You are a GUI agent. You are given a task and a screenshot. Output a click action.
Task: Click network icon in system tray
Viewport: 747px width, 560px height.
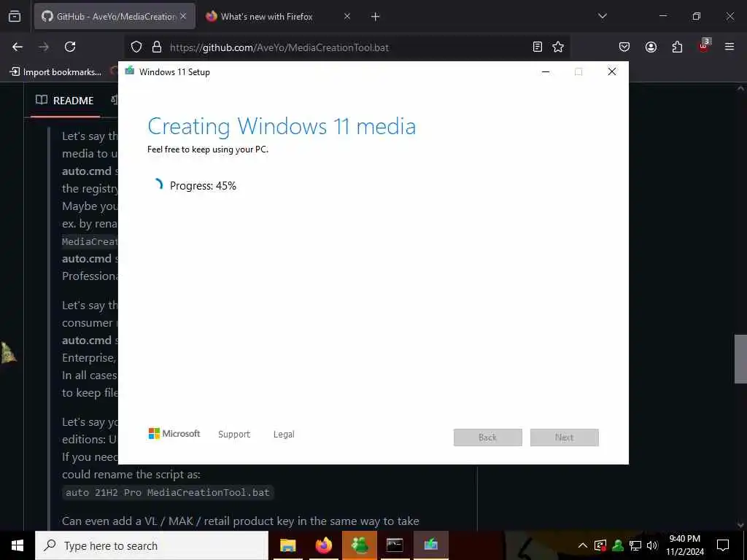click(x=635, y=545)
